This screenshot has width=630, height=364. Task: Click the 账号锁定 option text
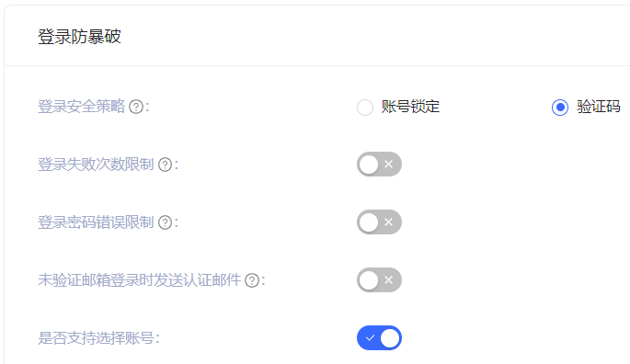[x=410, y=107]
